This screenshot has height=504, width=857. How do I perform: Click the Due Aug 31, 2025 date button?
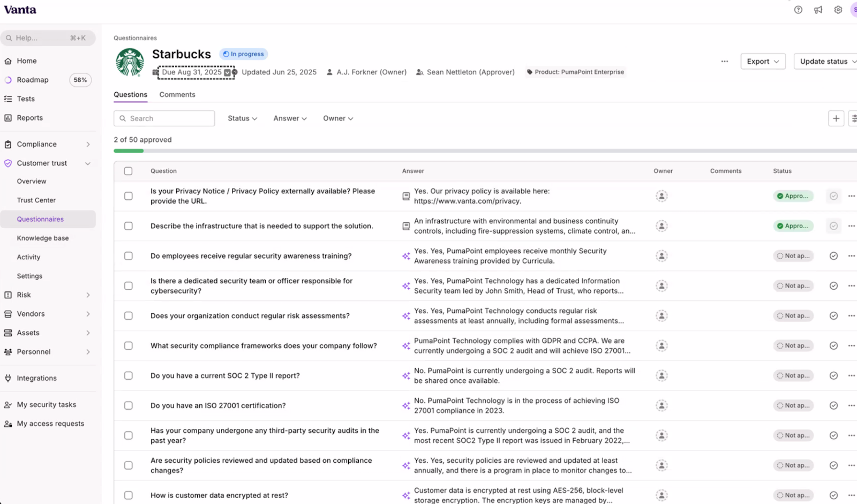[x=196, y=72]
